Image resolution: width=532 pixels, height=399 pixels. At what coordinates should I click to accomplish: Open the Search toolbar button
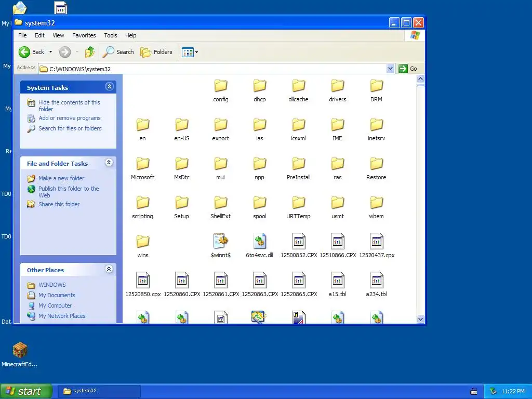coord(118,52)
